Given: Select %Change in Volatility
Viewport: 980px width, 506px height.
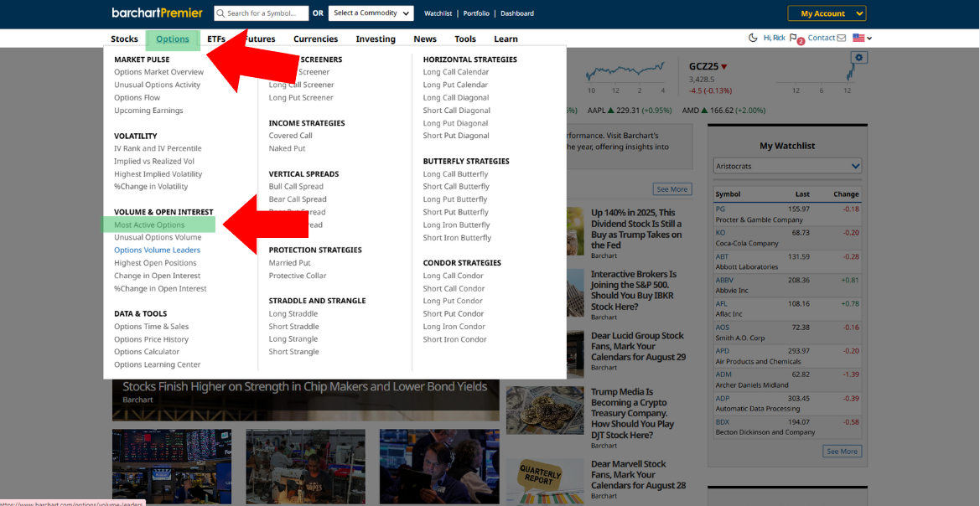Looking at the screenshot, I should coord(151,186).
